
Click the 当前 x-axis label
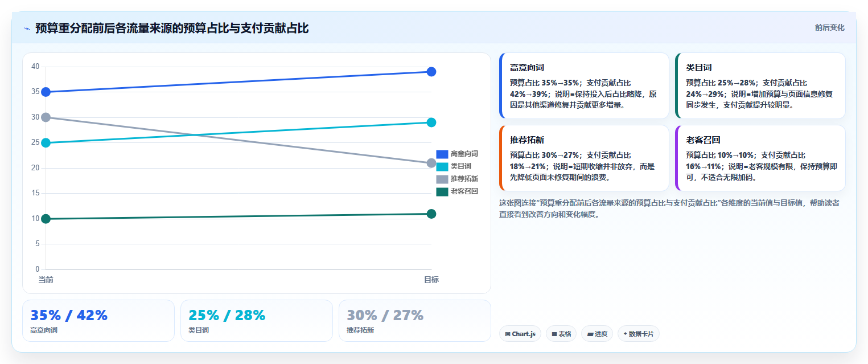point(46,280)
